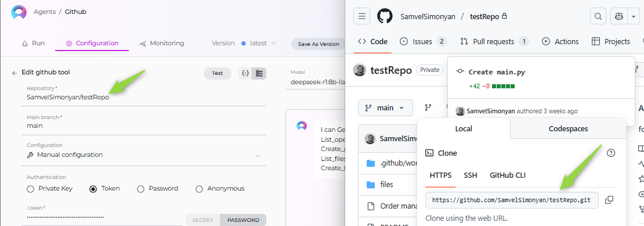Open Pull requests tab
Image resolution: width=644 pixels, height=226 pixels.
pyautogui.click(x=494, y=41)
